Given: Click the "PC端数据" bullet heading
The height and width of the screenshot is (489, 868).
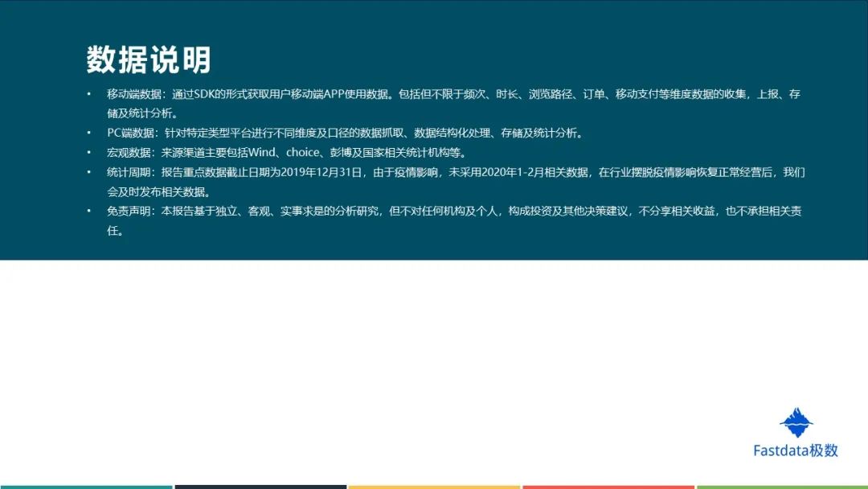Looking at the screenshot, I should point(131,133).
